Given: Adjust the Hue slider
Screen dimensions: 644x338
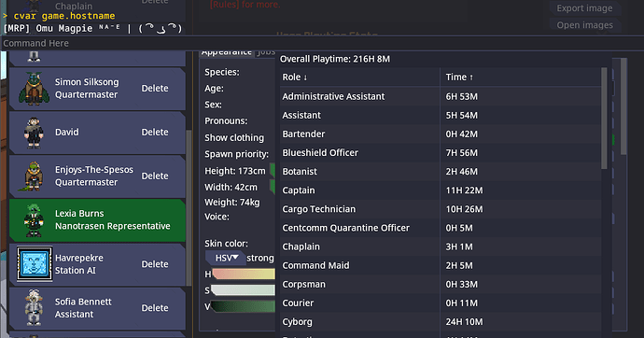Looking at the screenshot, I should click(244, 274).
